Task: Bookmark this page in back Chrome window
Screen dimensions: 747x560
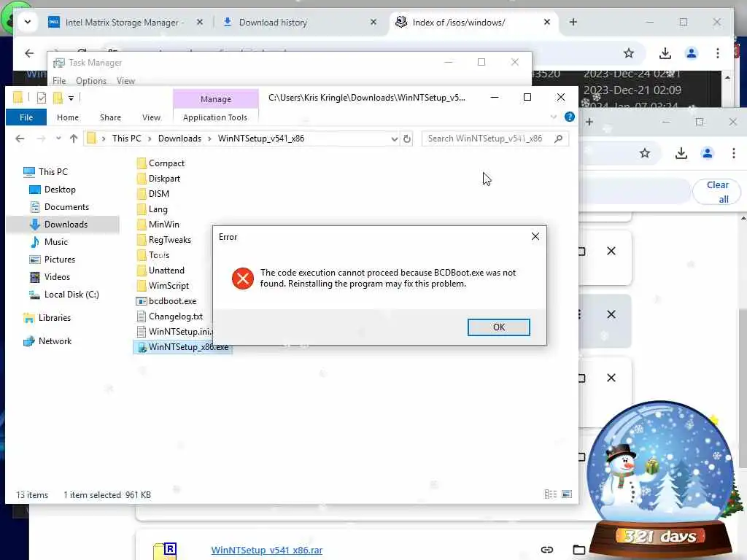Action: [629, 53]
